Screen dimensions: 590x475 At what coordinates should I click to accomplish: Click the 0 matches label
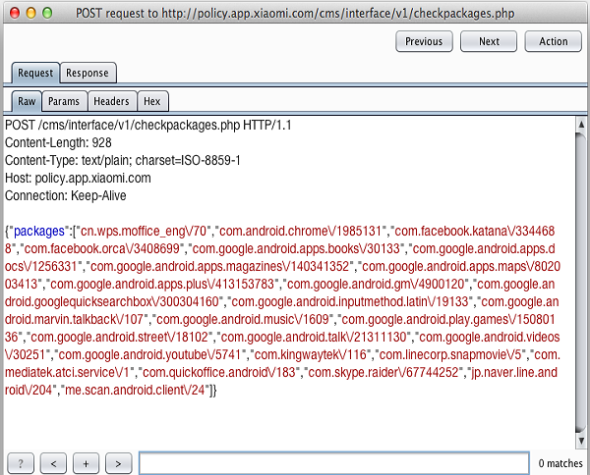click(560, 463)
